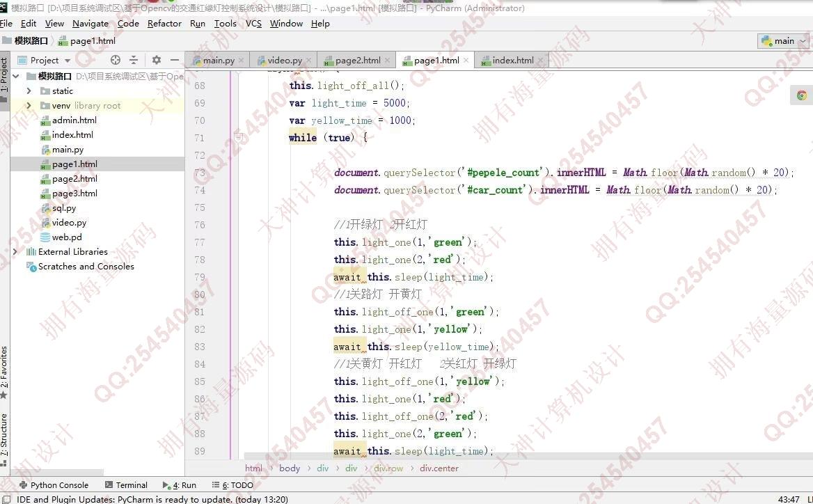Open the VCS menu
Image resolution: width=813 pixels, height=504 pixels.
coord(253,24)
